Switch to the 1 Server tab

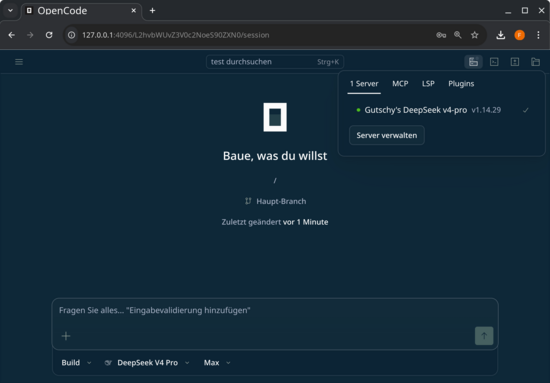pyautogui.click(x=364, y=84)
